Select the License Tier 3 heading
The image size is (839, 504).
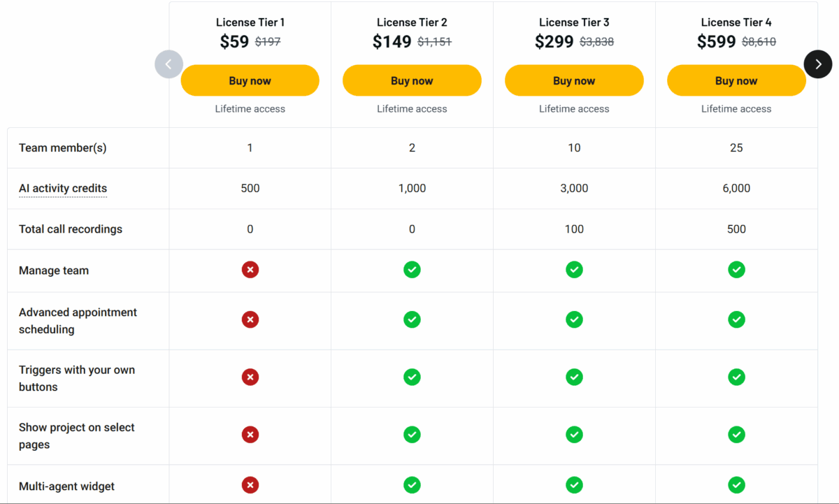click(574, 22)
